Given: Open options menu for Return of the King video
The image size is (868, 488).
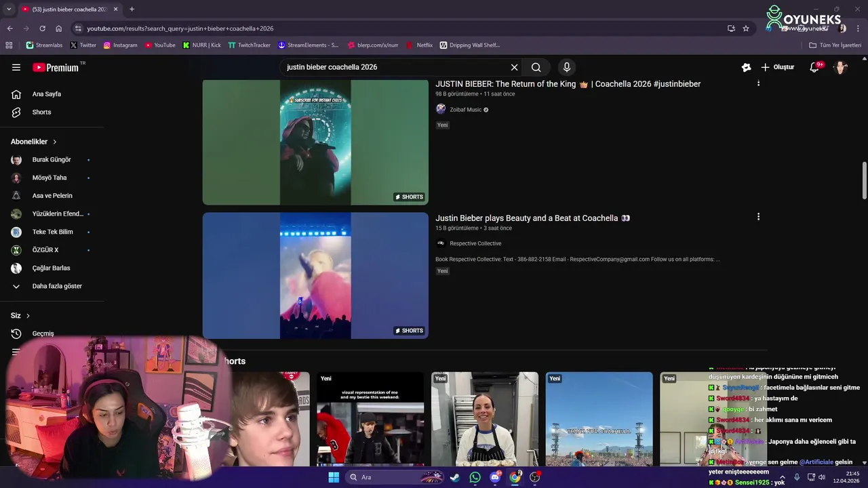Looking at the screenshot, I should pyautogui.click(x=758, y=83).
